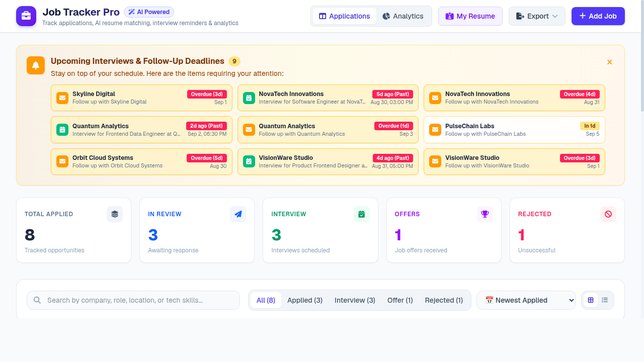
Task: Click the bell icon in the reminders banner
Action: tap(36, 65)
